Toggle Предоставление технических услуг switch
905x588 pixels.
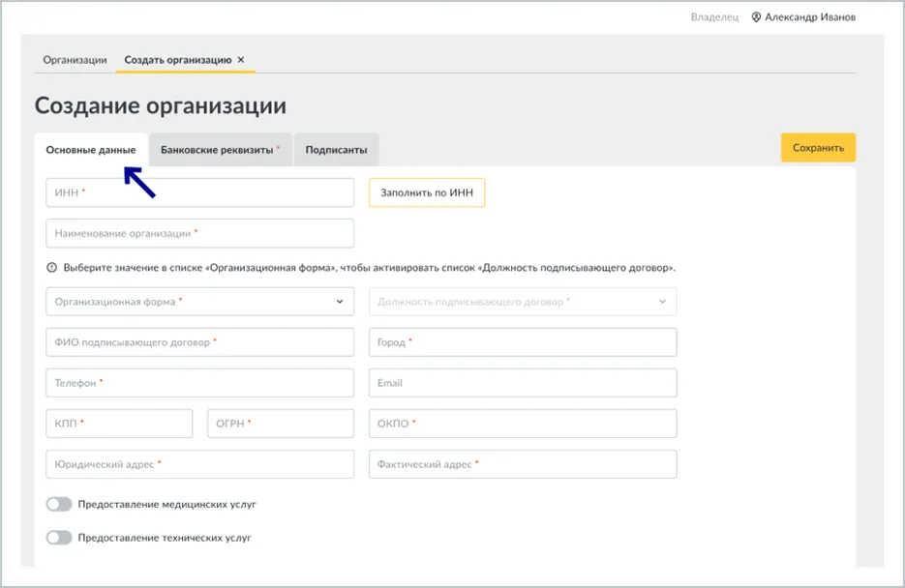pos(59,538)
